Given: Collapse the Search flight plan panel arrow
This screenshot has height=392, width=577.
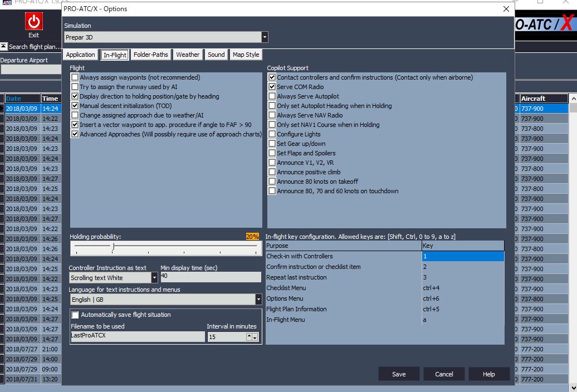Looking at the screenshot, I should point(4,46).
